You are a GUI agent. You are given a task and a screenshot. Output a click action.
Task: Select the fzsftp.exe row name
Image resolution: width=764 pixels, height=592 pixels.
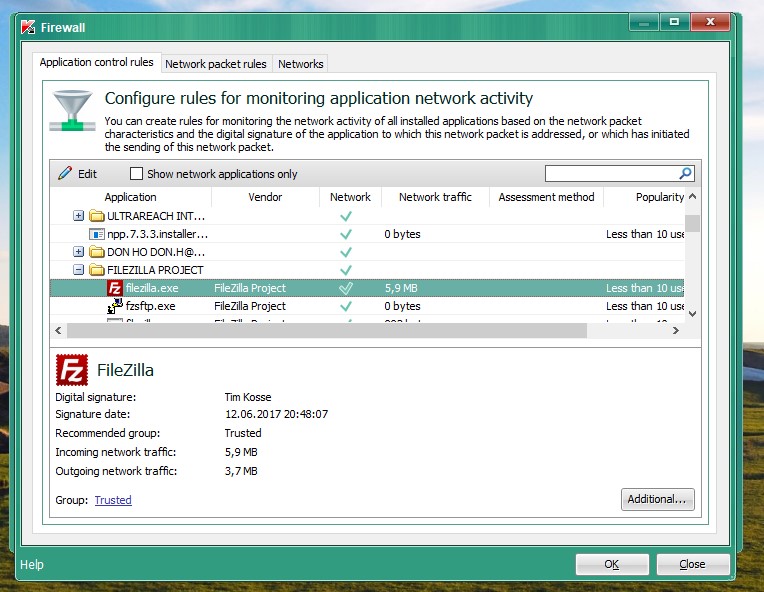pos(151,306)
